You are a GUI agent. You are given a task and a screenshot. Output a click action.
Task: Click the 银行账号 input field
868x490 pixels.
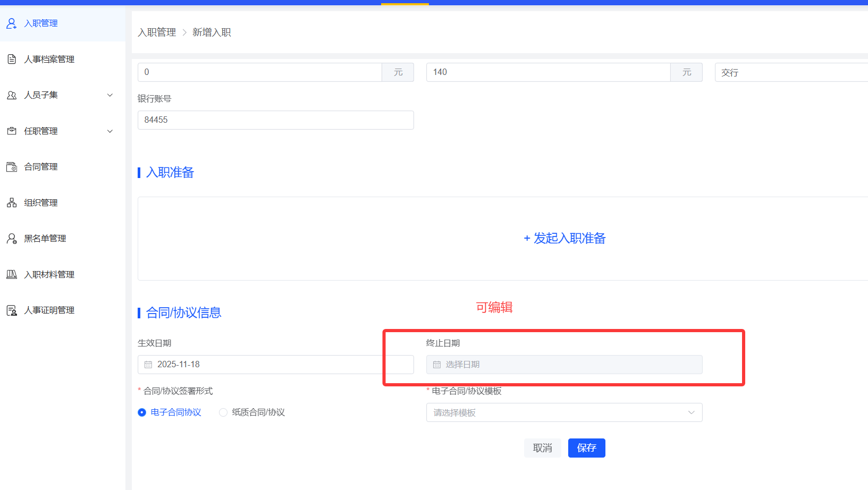(x=275, y=120)
